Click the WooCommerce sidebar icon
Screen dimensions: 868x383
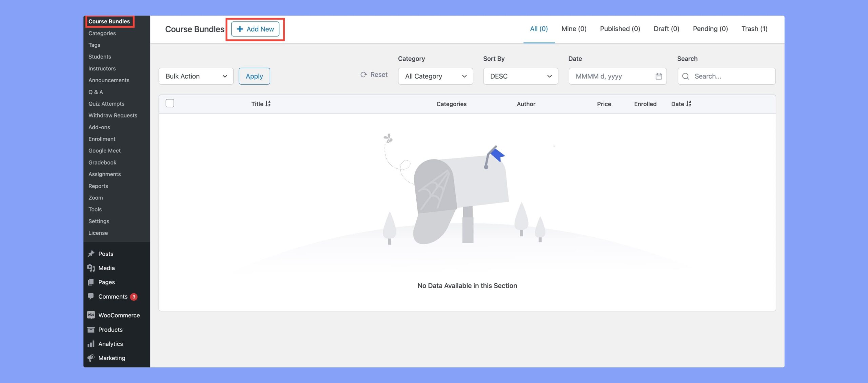[90, 315]
